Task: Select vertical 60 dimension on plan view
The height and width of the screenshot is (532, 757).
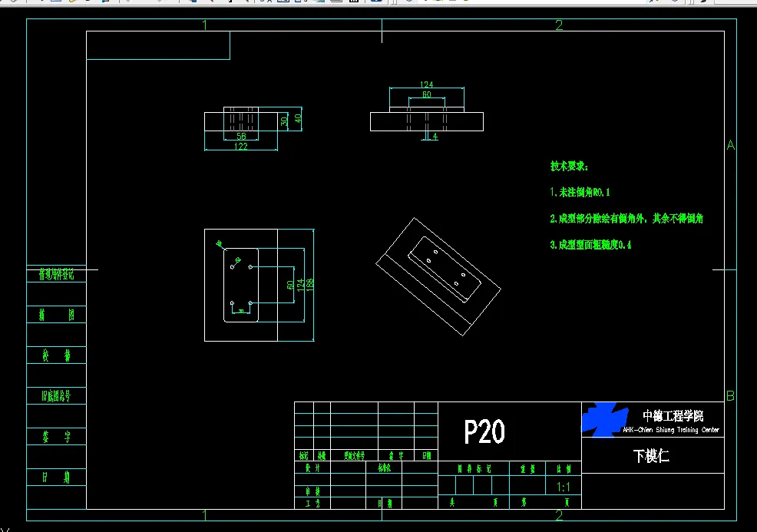Action: pyautogui.click(x=290, y=285)
